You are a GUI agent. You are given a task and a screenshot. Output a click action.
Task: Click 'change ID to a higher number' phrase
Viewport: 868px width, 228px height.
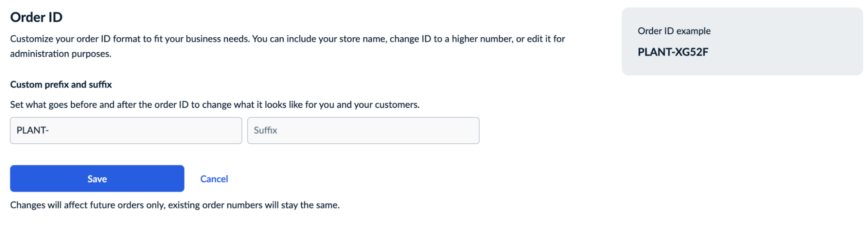coord(451,39)
